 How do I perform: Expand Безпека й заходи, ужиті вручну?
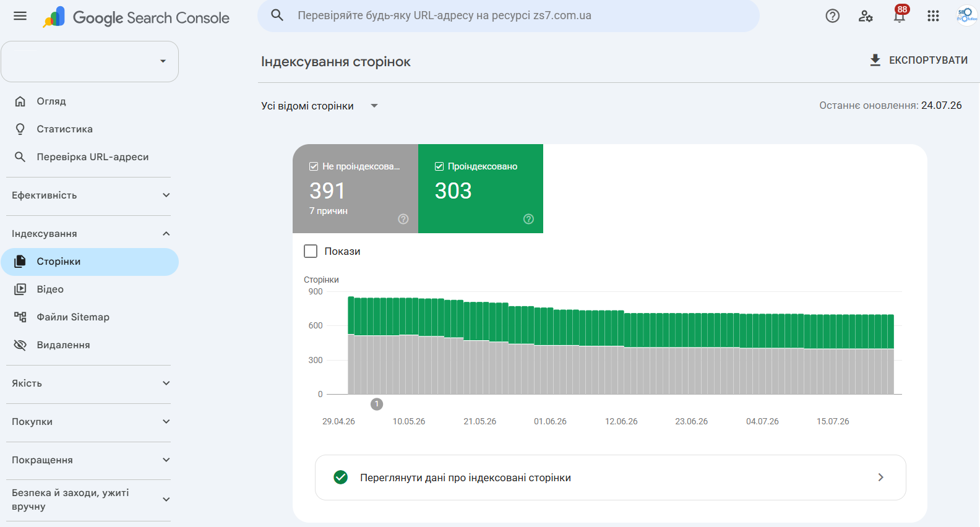pyautogui.click(x=90, y=500)
